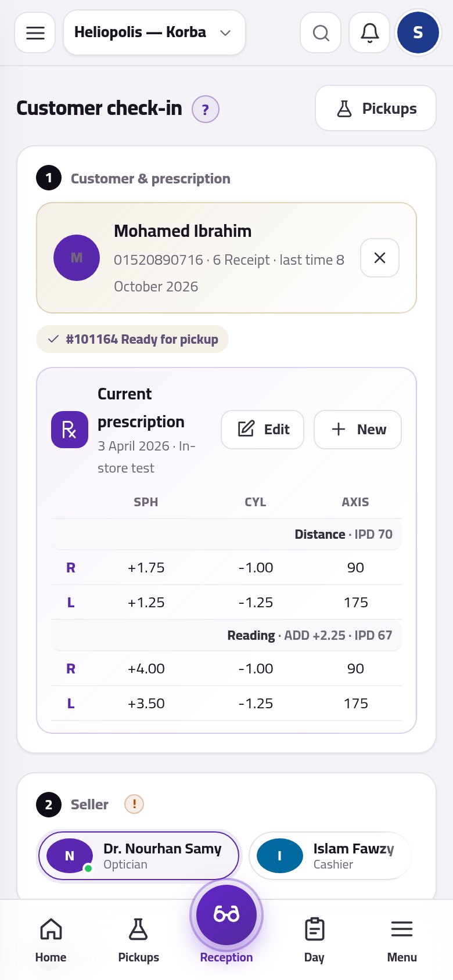Open order #101164 Ready for pickup chip
This screenshot has width=453, height=980.
tap(132, 339)
